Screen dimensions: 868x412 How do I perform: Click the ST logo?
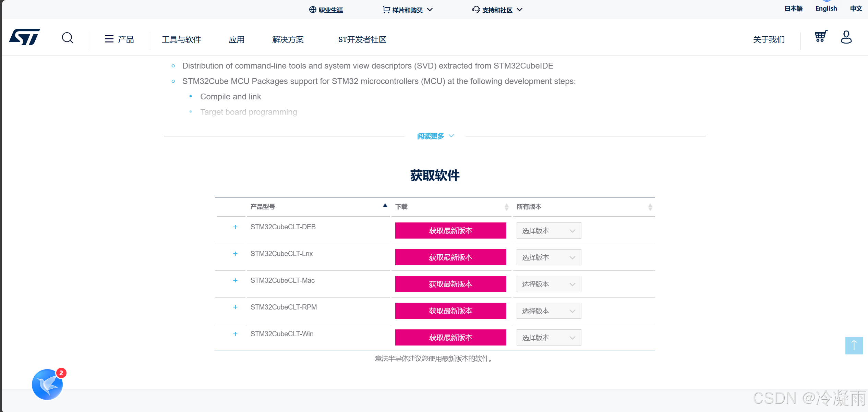tap(24, 37)
